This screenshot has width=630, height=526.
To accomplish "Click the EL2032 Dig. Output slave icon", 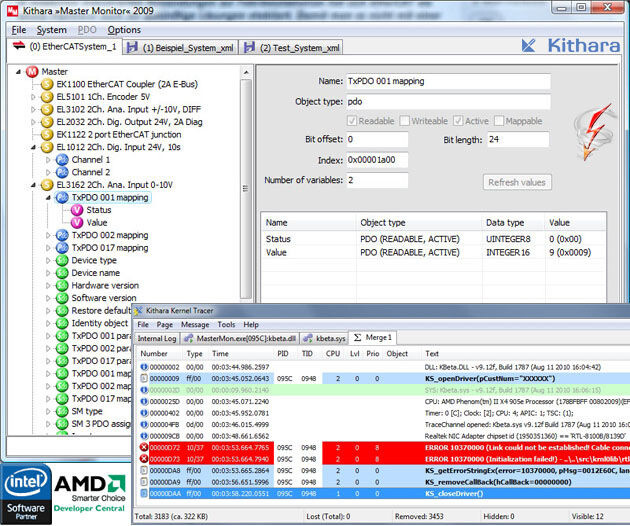I will 47,122.
